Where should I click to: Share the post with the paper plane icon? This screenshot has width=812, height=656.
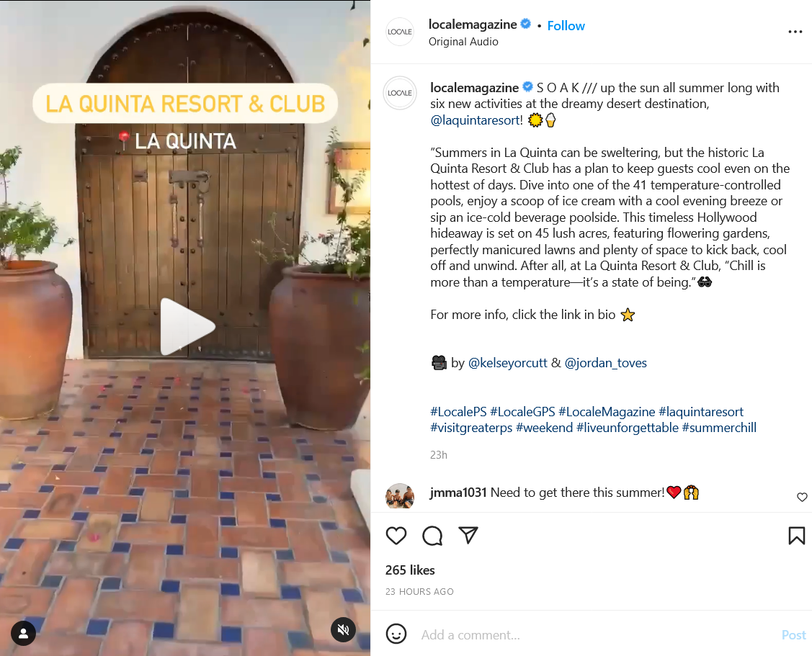(468, 535)
